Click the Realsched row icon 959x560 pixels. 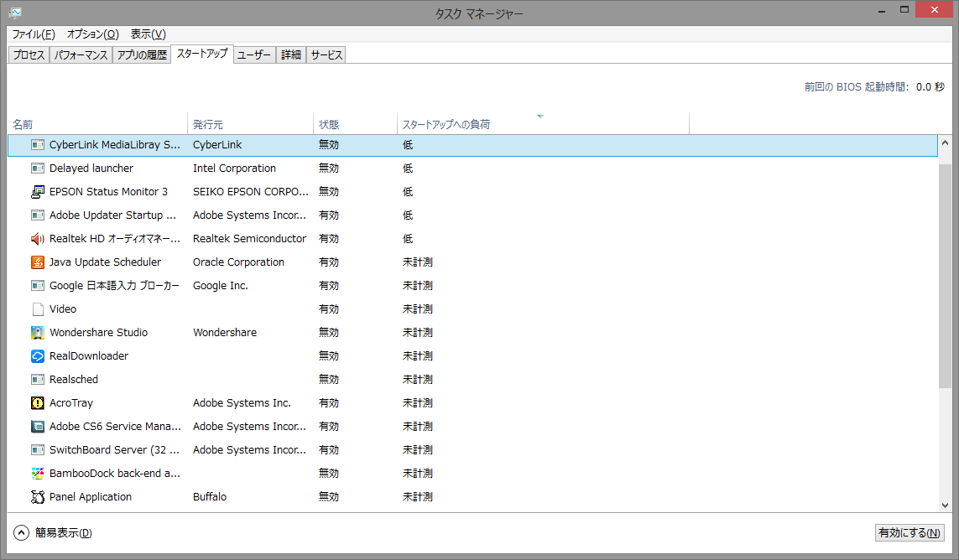point(37,380)
